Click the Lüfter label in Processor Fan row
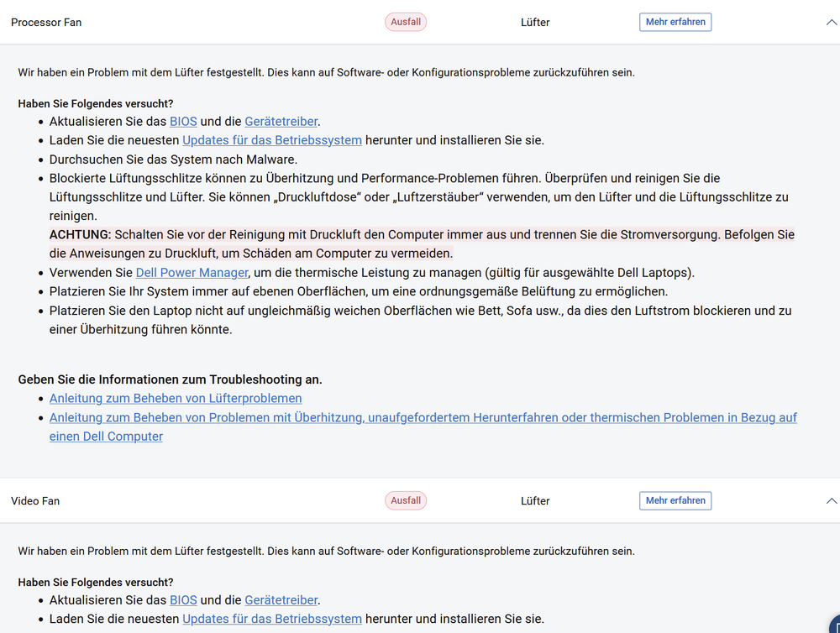840x633 pixels. pos(535,23)
